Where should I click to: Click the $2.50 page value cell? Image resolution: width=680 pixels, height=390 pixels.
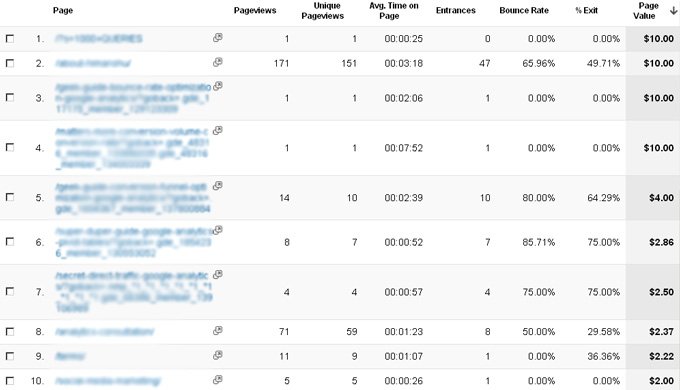(x=661, y=292)
